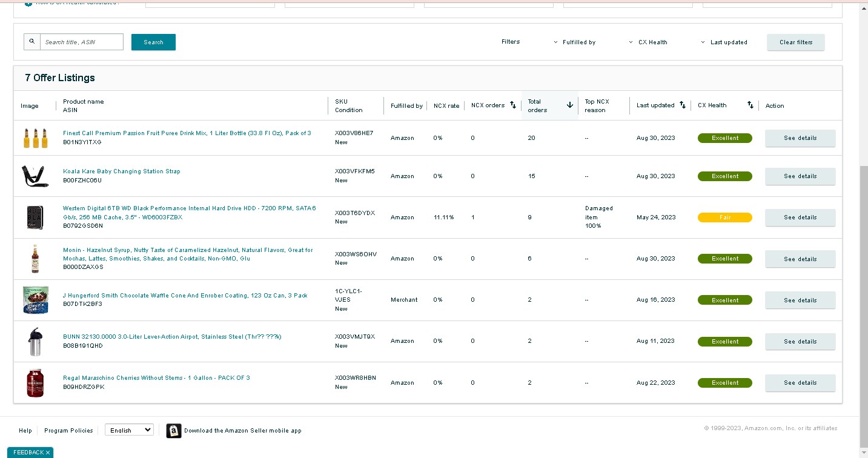Click the Fair CX Health badge
This screenshot has height=458, width=868.
[x=725, y=217]
